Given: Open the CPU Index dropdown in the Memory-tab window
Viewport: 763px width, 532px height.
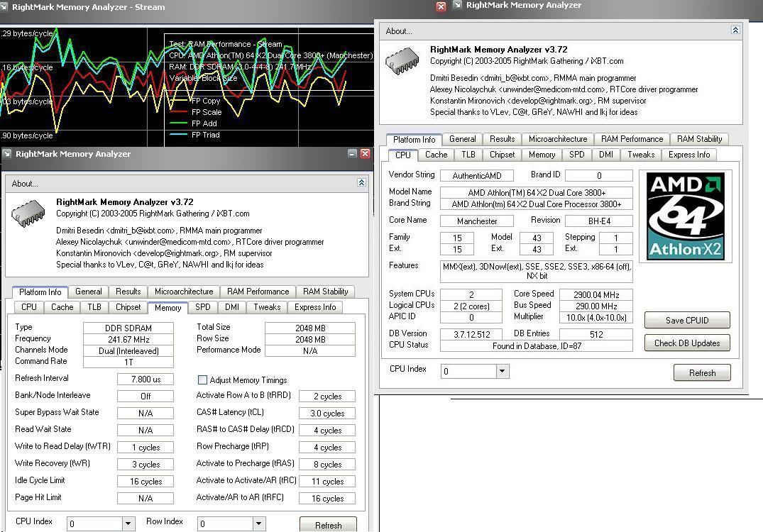Looking at the screenshot, I should (128, 523).
